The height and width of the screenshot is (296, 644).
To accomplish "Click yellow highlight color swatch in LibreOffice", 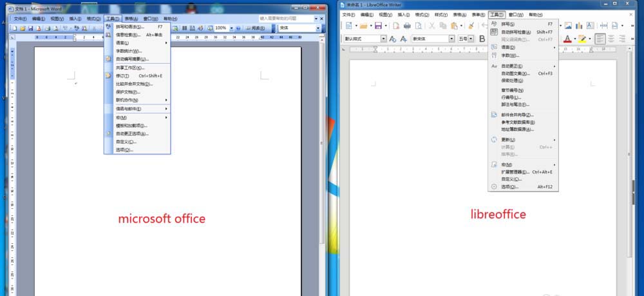I will [582, 39].
